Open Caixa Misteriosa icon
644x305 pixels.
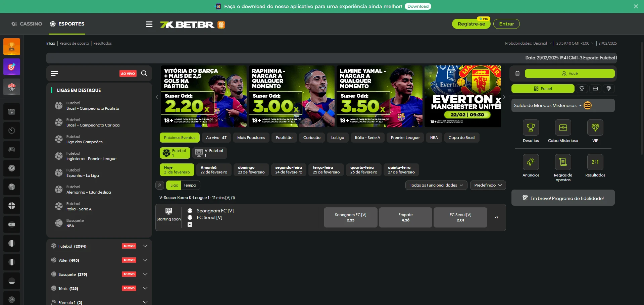coord(563,128)
